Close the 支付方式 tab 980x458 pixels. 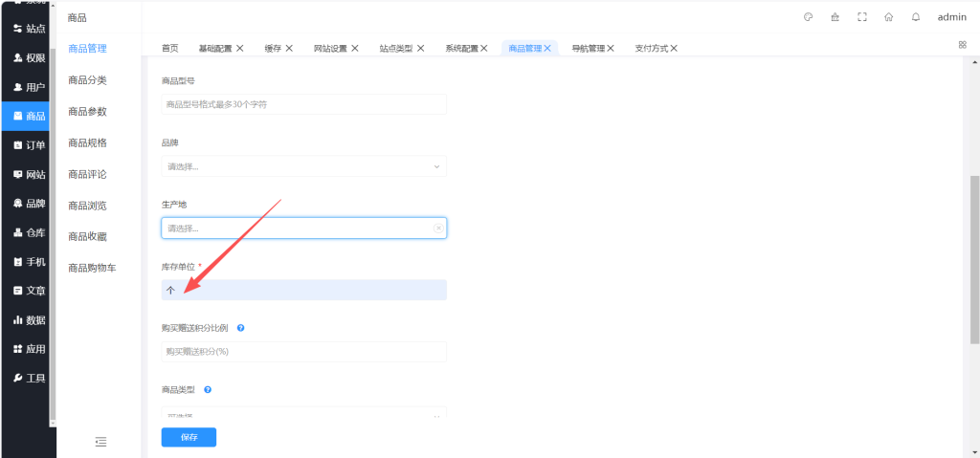(674, 48)
